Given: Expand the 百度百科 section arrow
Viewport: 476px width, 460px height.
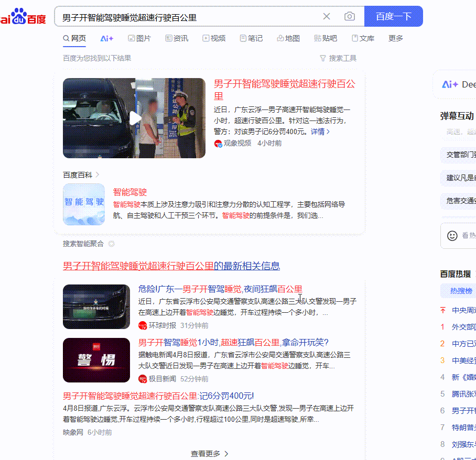Looking at the screenshot, I should pyautogui.click(x=98, y=174).
